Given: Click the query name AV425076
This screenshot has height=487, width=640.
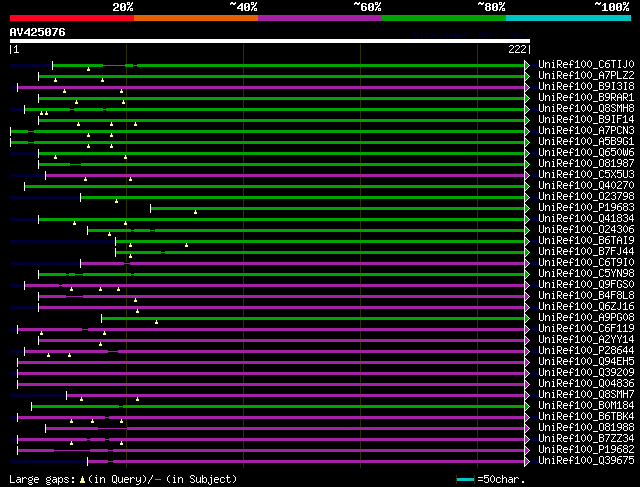Looking at the screenshot, I should 38,32.
